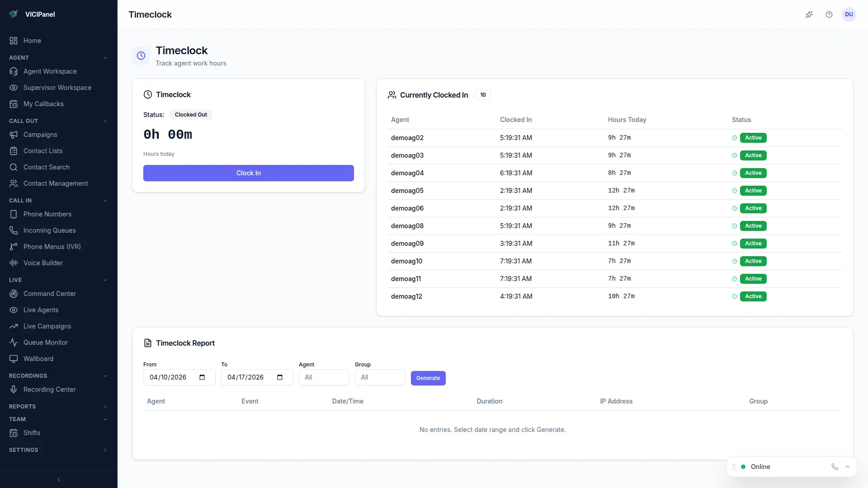This screenshot has width=868, height=488.
Task: Click the Clock In button
Action: (x=248, y=173)
